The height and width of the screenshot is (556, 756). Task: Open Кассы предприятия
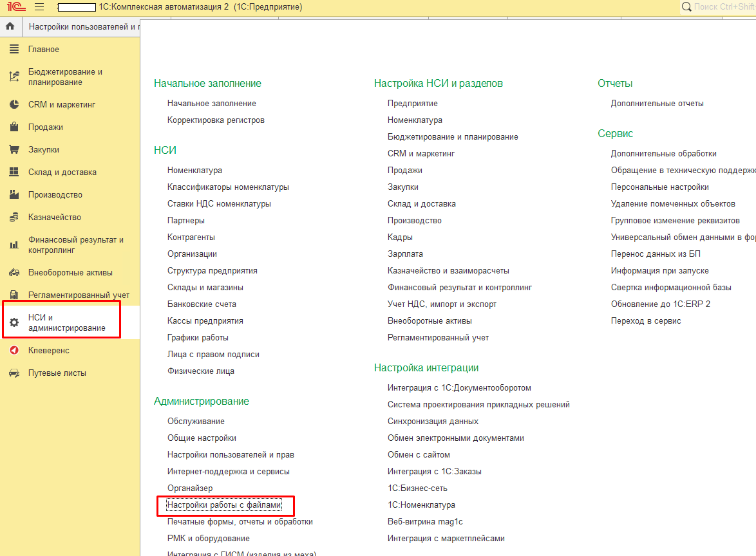(x=205, y=321)
